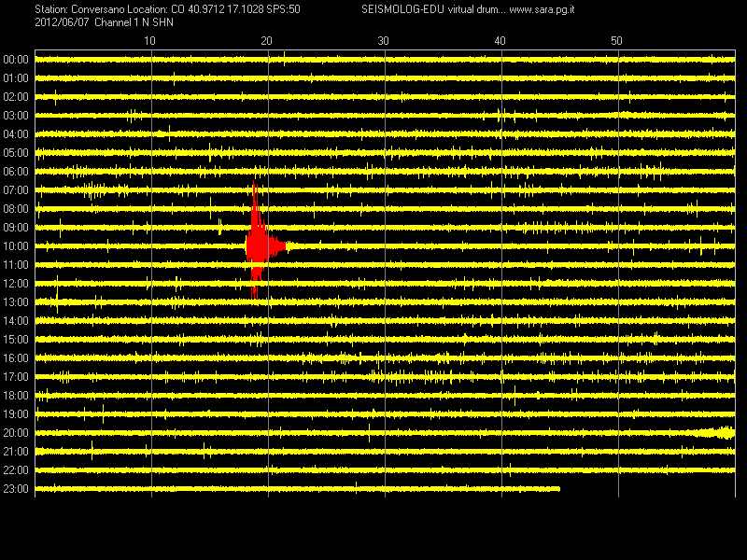This screenshot has height=560, width=747.
Task: Click the 30 minute axis label
Action: (383, 41)
